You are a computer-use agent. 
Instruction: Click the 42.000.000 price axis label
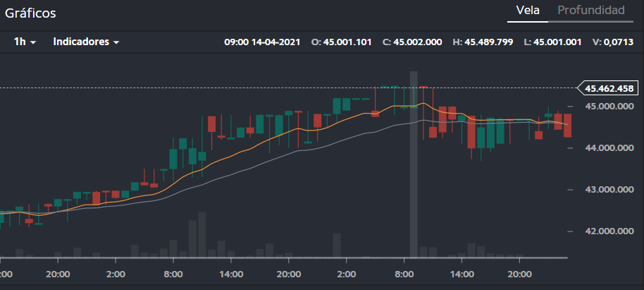(609, 231)
